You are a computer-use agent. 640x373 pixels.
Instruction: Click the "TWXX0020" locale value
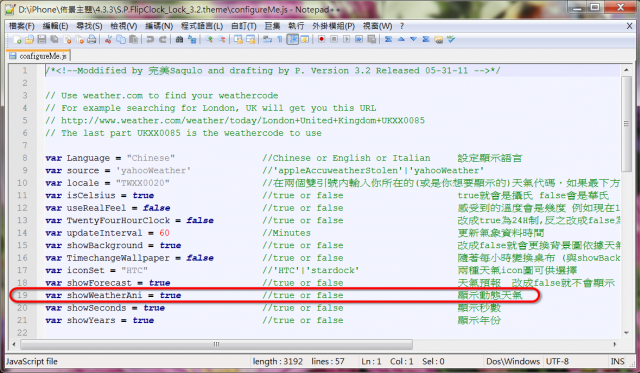142,183
